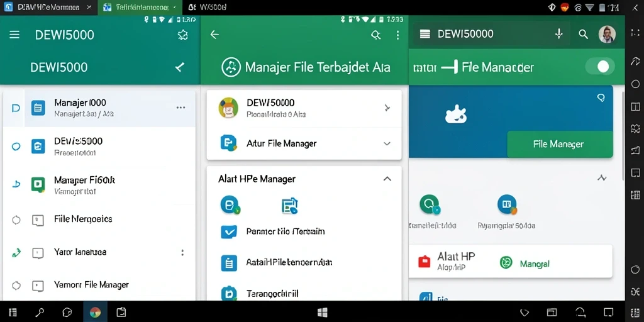Click the blue round icon above Ryamgrdar 50Ada
644x322 pixels.
coord(507,204)
